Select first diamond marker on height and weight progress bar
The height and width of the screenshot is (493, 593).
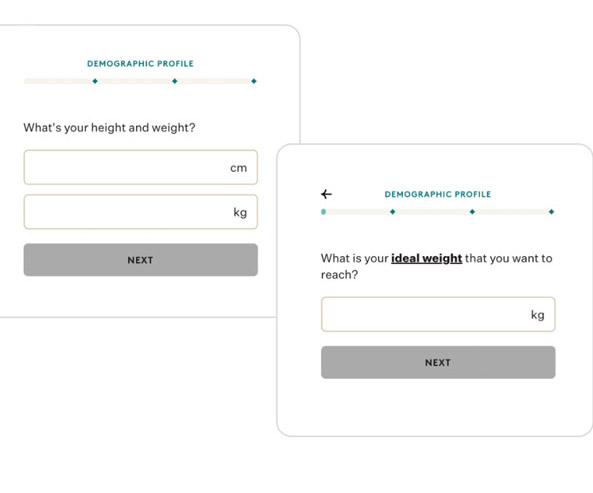coord(95,81)
